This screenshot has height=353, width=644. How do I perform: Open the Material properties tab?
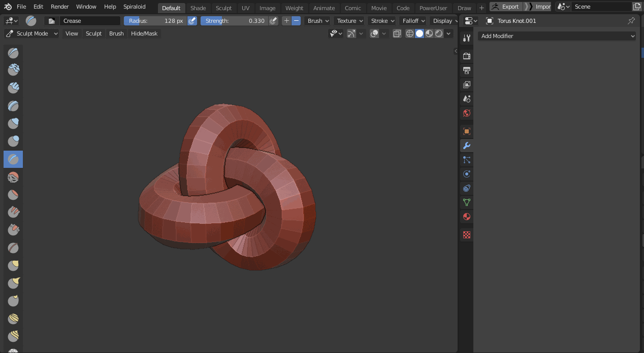coord(467,217)
